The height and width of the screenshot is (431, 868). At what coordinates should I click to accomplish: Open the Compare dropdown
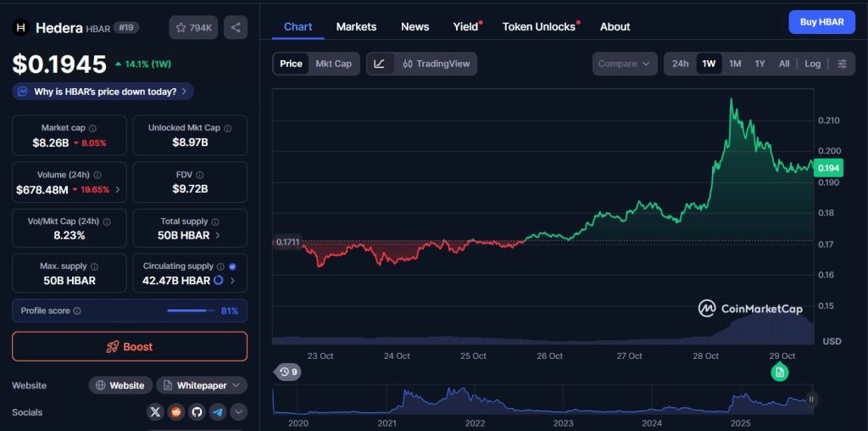[x=625, y=64]
